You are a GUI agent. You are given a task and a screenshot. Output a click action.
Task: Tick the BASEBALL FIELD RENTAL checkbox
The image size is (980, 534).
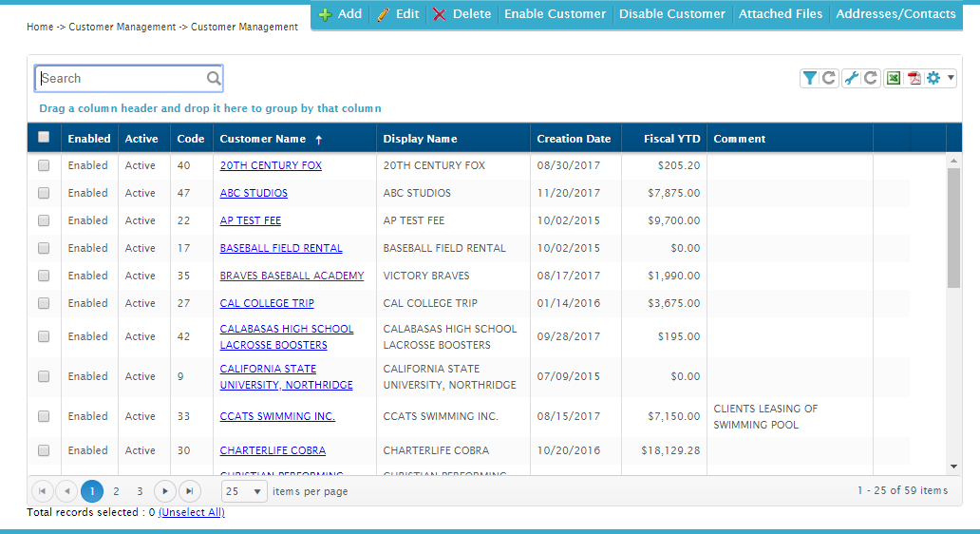pos(44,248)
